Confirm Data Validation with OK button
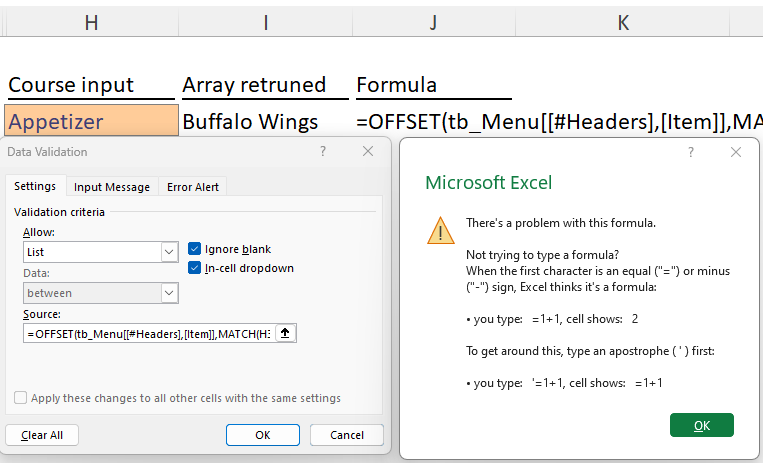This screenshot has width=763, height=463. pyautogui.click(x=262, y=435)
